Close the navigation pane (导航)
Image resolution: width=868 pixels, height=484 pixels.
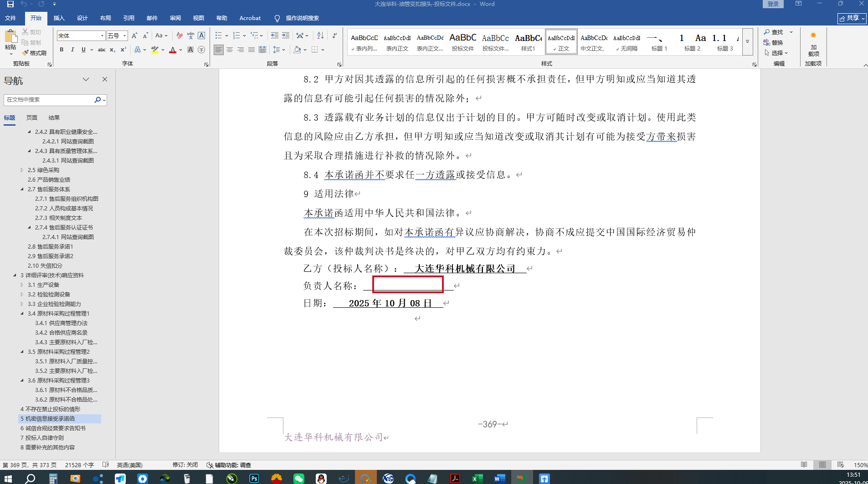(105, 79)
